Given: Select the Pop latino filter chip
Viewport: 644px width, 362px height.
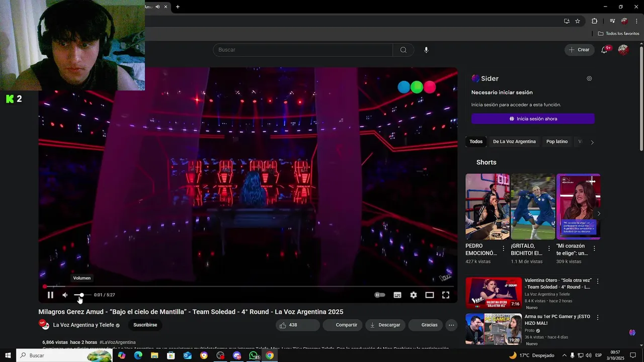Looking at the screenshot, I should point(557,142).
